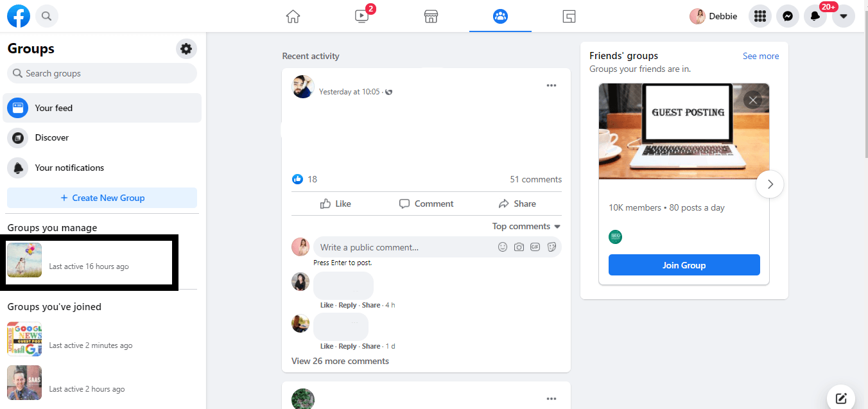The height and width of the screenshot is (409, 868).
Task: Open the notifications bell
Action: pyautogui.click(x=815, y=15)
